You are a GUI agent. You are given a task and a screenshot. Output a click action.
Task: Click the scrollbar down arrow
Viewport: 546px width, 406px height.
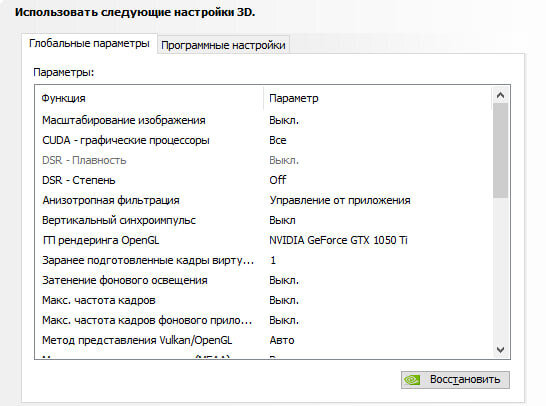tap(500, 349)
